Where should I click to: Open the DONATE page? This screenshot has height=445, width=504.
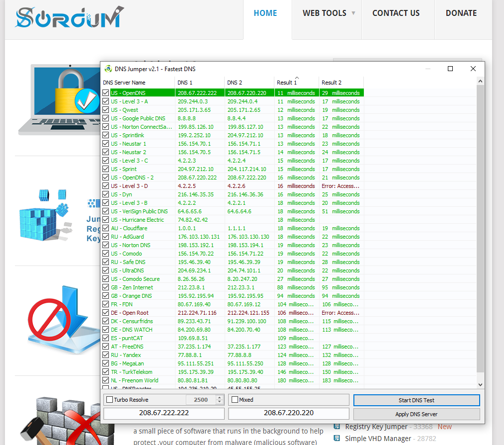461,13
